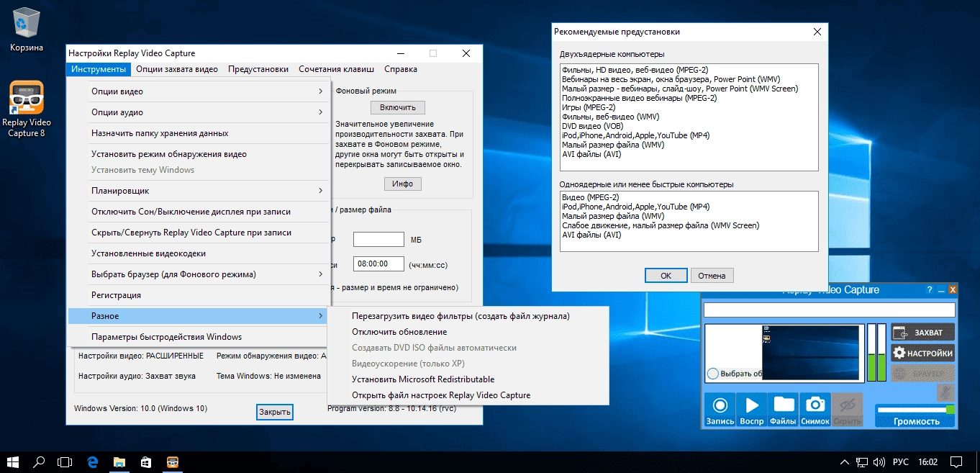The width and height of the screenshot is (980, 473).
Task: Click the desktop preview thumbnail in capture widget
Action: [x=811, y=353]
